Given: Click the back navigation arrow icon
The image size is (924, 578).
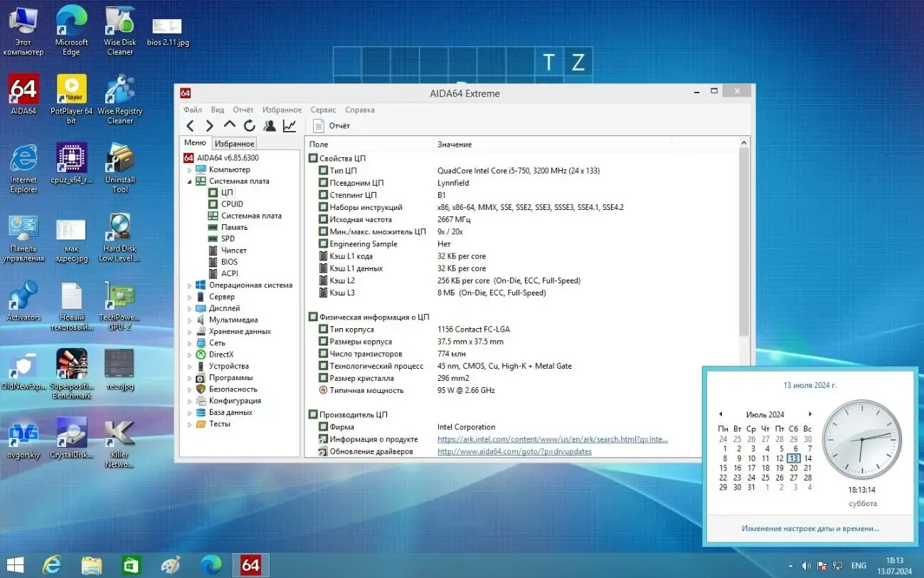Looking at the screenshot, I should coord(190,125).
